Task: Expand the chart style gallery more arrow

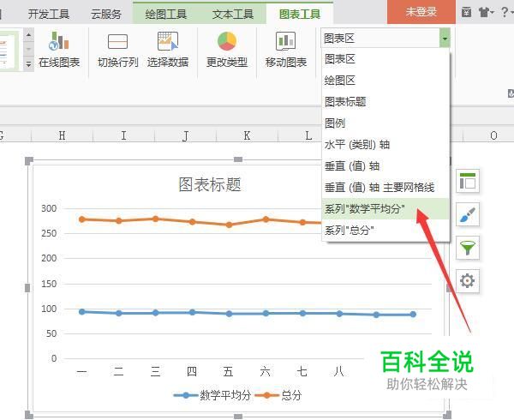Action: (x=29, y=64)
